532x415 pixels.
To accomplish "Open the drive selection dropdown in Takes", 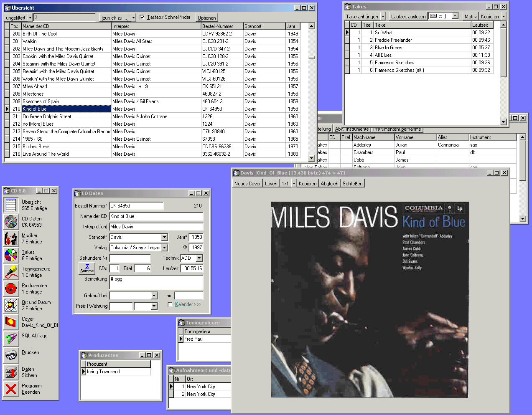I will tap(455, 16).
